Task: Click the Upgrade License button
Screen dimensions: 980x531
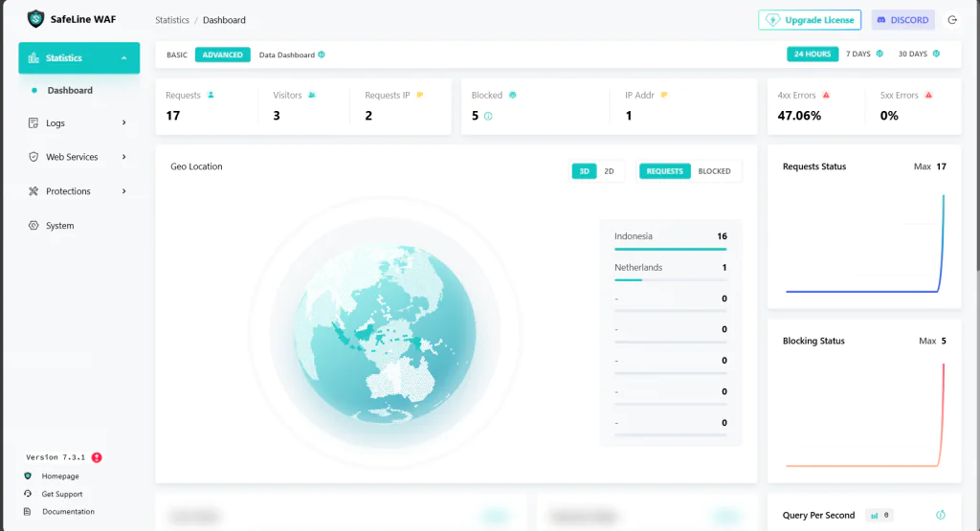Action: click(810, 20)
